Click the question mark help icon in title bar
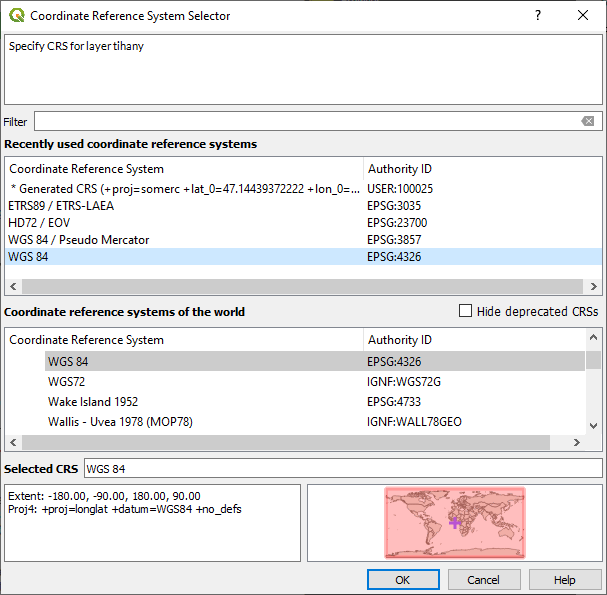This screenshot has height=595, width=607. [538, 15]
